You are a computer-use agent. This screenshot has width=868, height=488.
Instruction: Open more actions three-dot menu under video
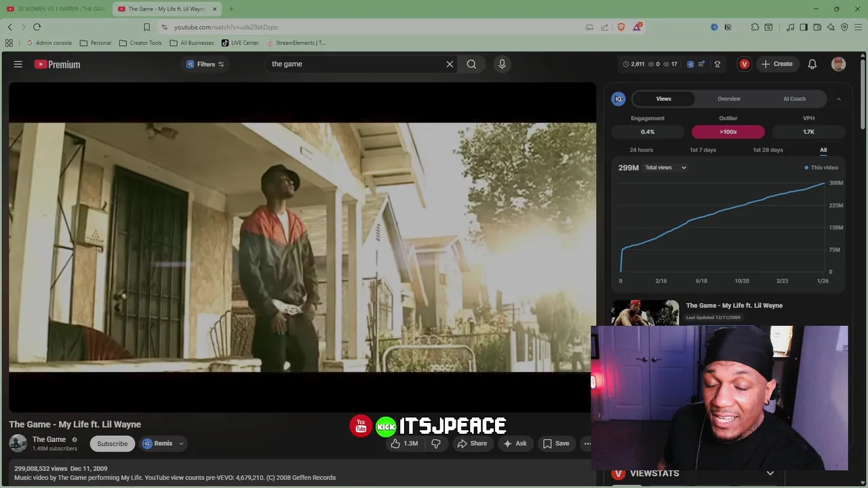[587, 443]
